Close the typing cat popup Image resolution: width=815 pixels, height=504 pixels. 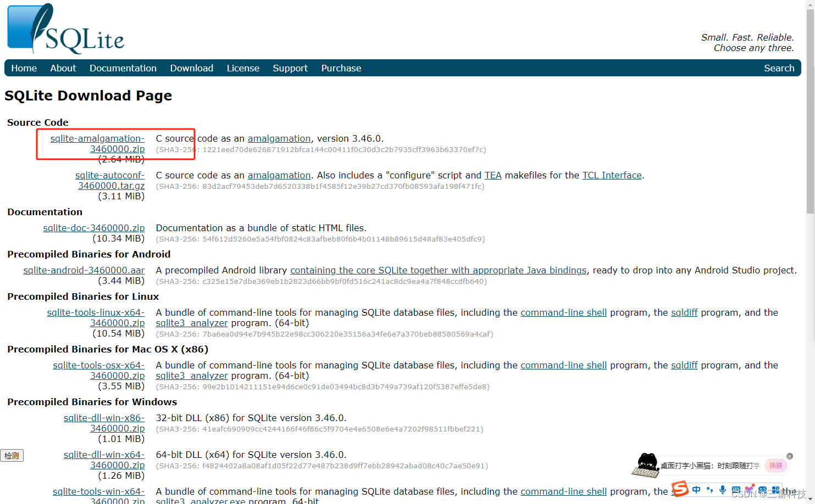tap(790, 456)
